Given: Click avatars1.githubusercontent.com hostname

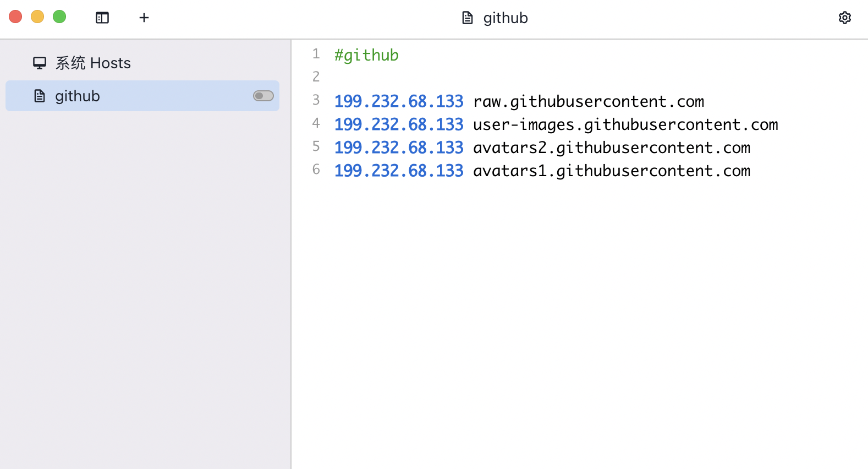Looking at the screenshot, I should 612,171.
